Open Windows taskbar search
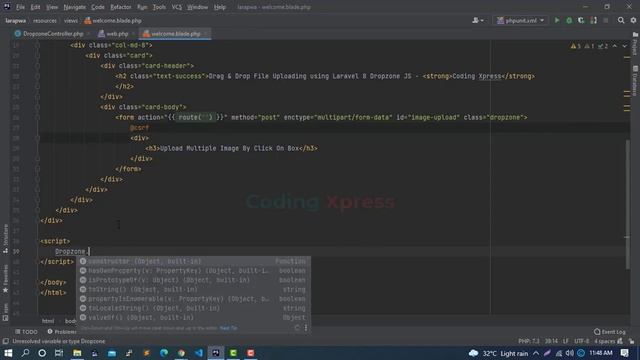 25,353
